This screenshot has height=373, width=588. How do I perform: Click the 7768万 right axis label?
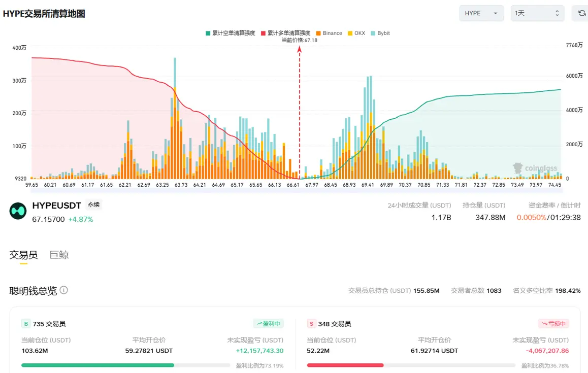click(x=574, y=45)
